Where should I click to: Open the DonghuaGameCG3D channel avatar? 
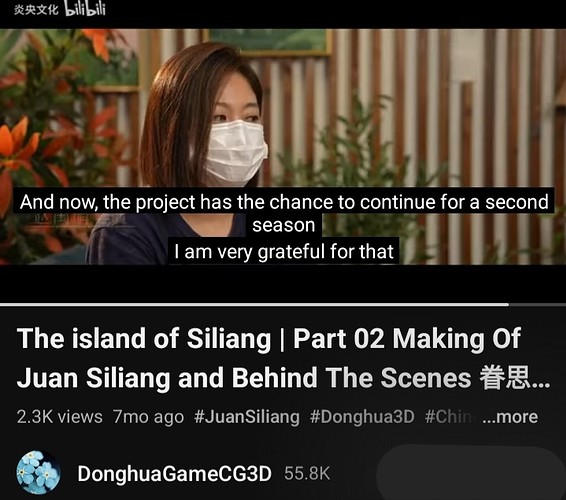tap(38, 472)
